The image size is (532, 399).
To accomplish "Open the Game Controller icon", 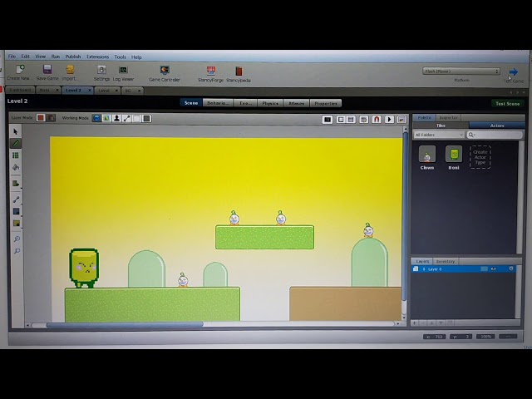I will pos(165,70).
